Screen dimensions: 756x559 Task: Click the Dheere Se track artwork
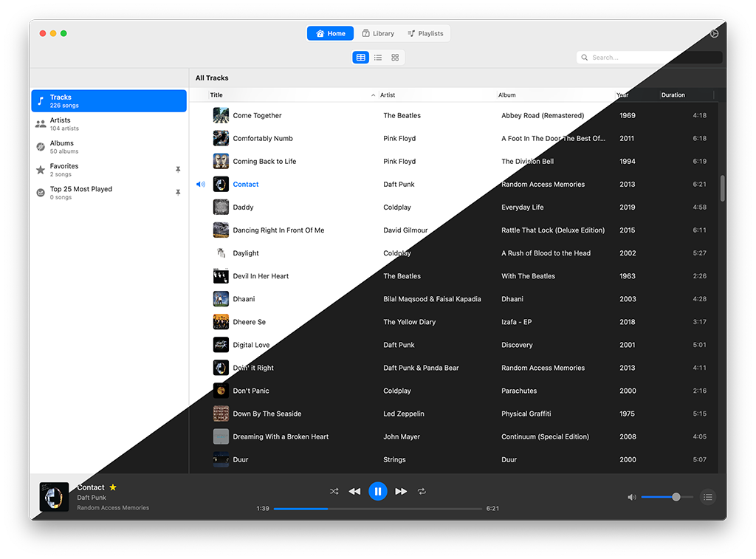pyautogui.click(x=221, y=322)
